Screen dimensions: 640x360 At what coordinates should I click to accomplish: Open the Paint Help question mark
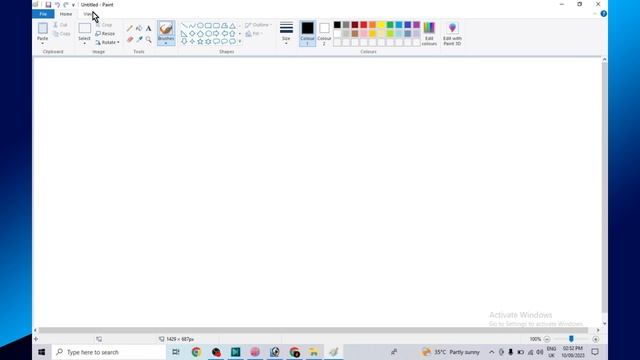click(603, 14)
